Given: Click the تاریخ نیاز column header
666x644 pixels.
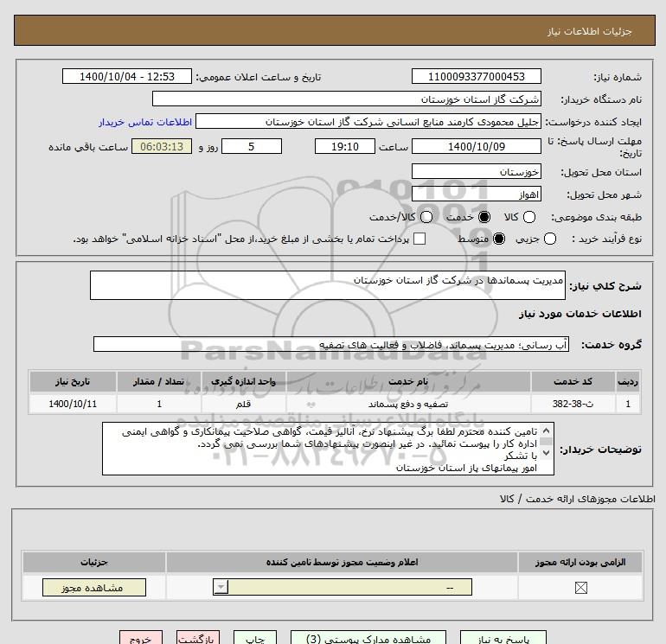Looking at the screenshot, I should 73,381.
